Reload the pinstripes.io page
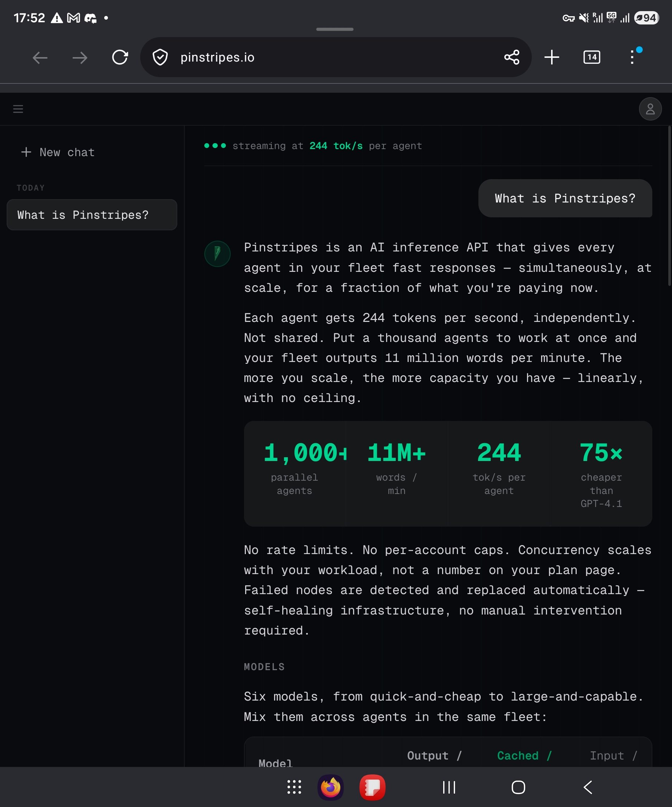The image size is (672, 807). 120,57
